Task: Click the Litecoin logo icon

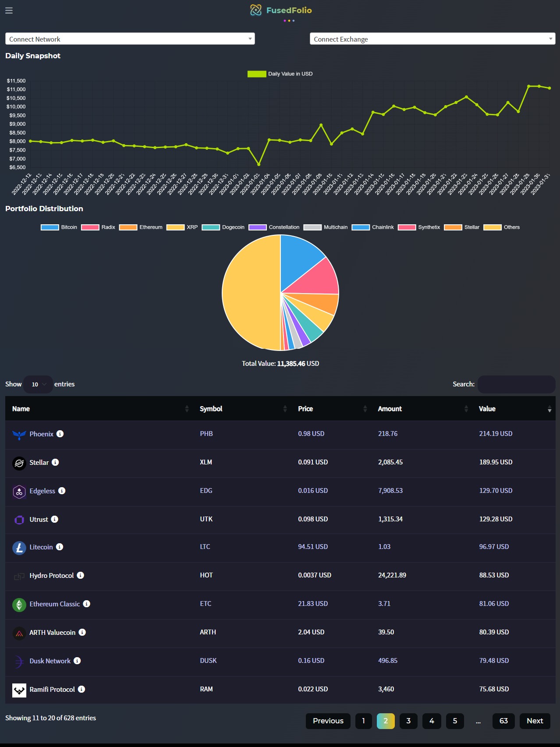Action: point(19,548)
